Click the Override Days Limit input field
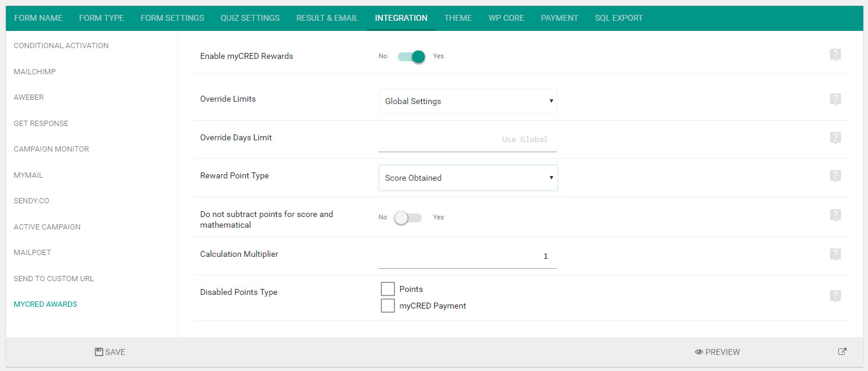 468,139
